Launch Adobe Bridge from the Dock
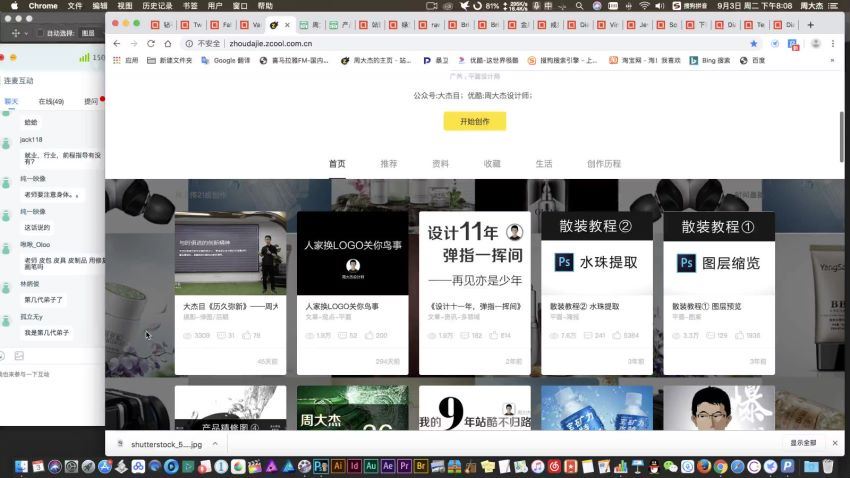Viewport: 850px width, 478px height. pyautogui.click(x=421, y=466)
